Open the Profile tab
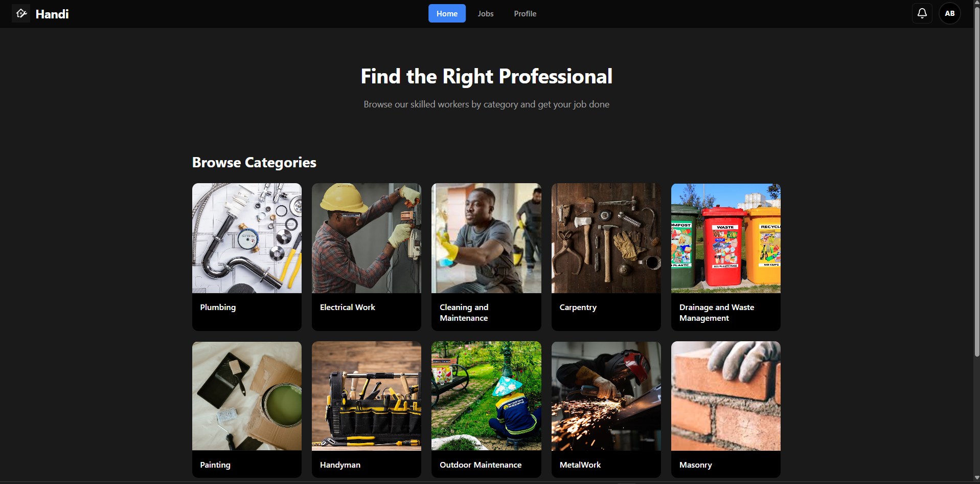Image resolution: width=980 pixels, height=484 pixels. tap(525, 13)
